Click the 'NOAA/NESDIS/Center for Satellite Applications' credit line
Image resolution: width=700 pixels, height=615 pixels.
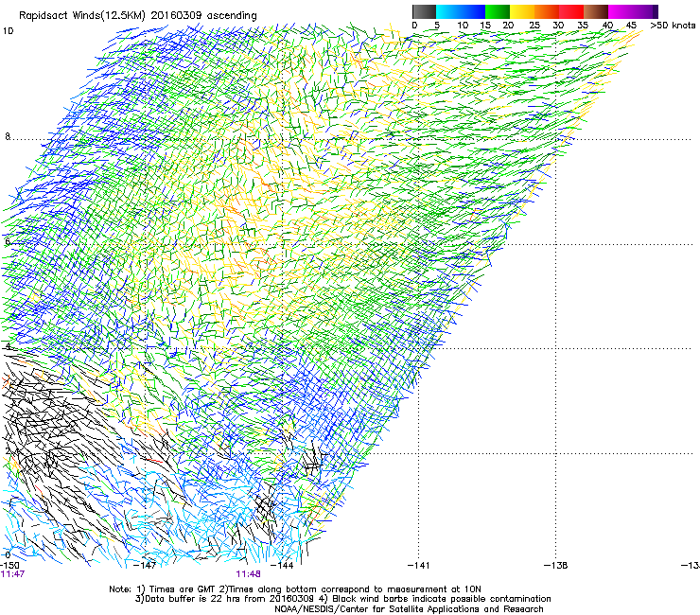click(x=409, y=609)
